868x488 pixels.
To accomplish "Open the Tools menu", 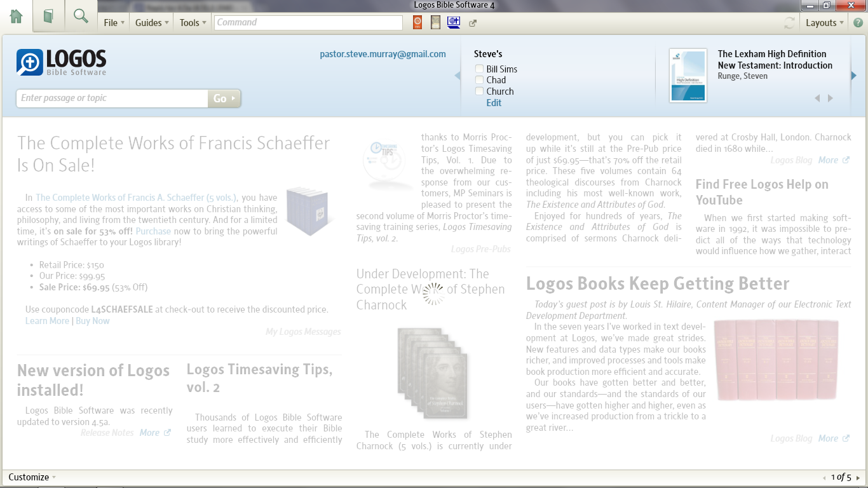I will point(193,23).
